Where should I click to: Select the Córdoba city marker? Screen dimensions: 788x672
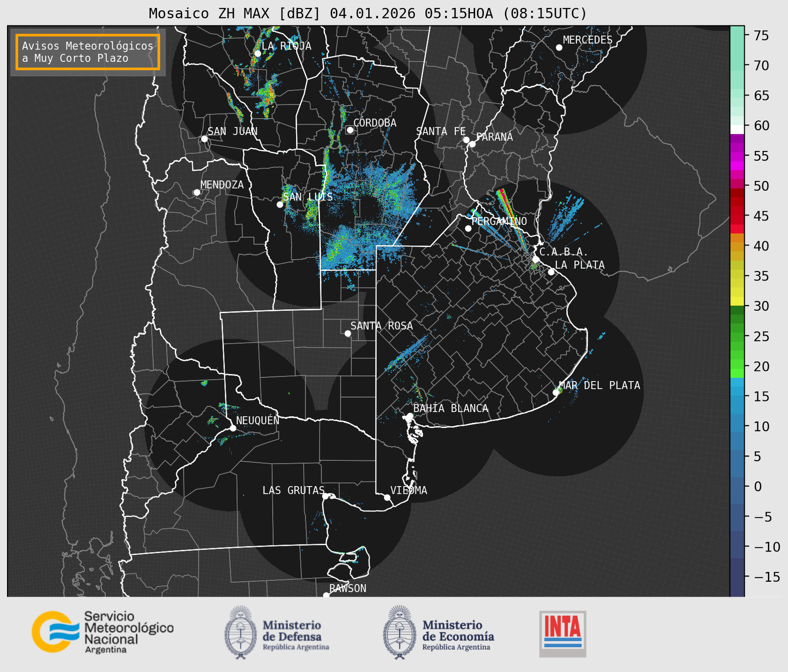point(350,130)
